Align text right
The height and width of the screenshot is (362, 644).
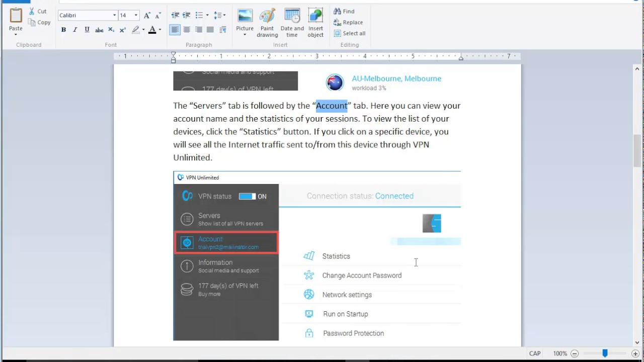click(x=199, y=30)
